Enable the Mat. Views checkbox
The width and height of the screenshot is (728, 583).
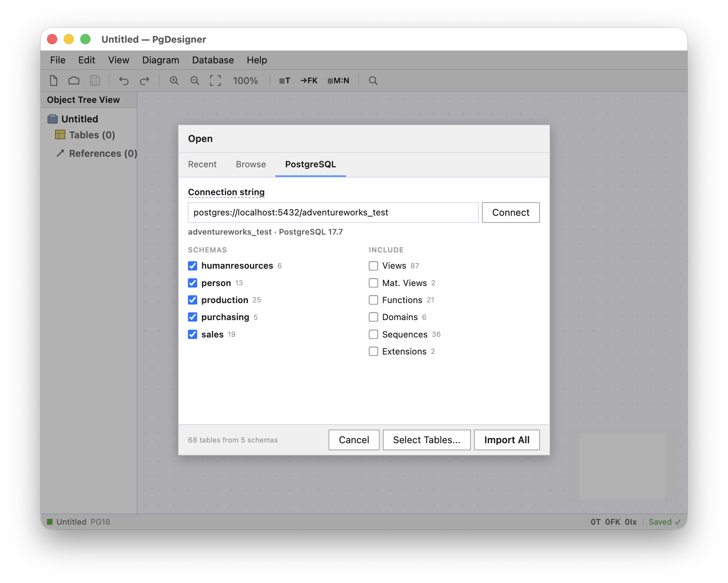point(373,283)
